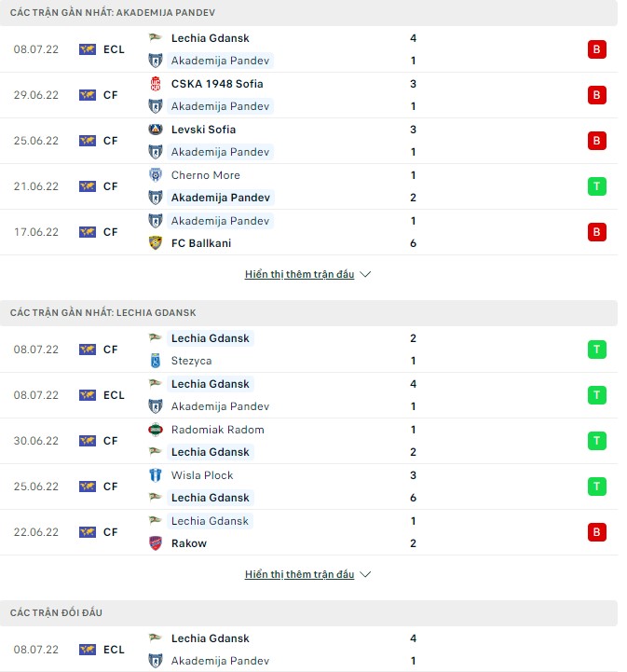The image size is (627, 672).
Task: Click the green T badge for Cherno More match
Action: [596, 186]
